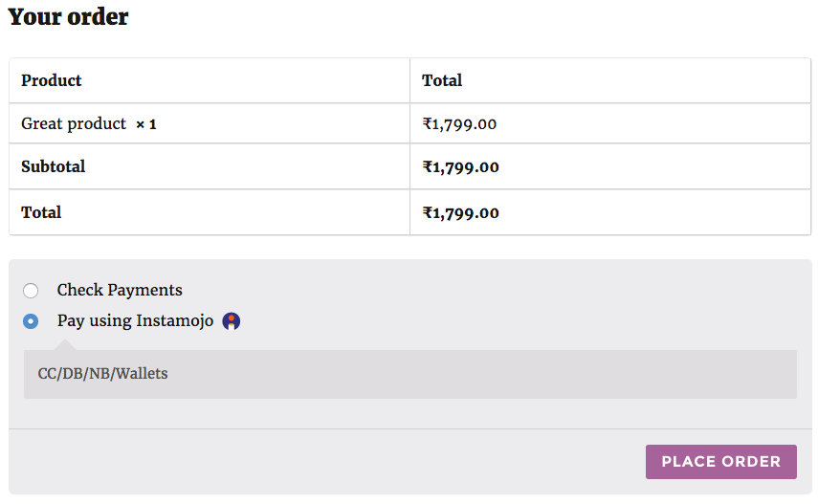Click the "Great product" item name
The height and width of the screenshot is (504, 818).
(74, 123)
